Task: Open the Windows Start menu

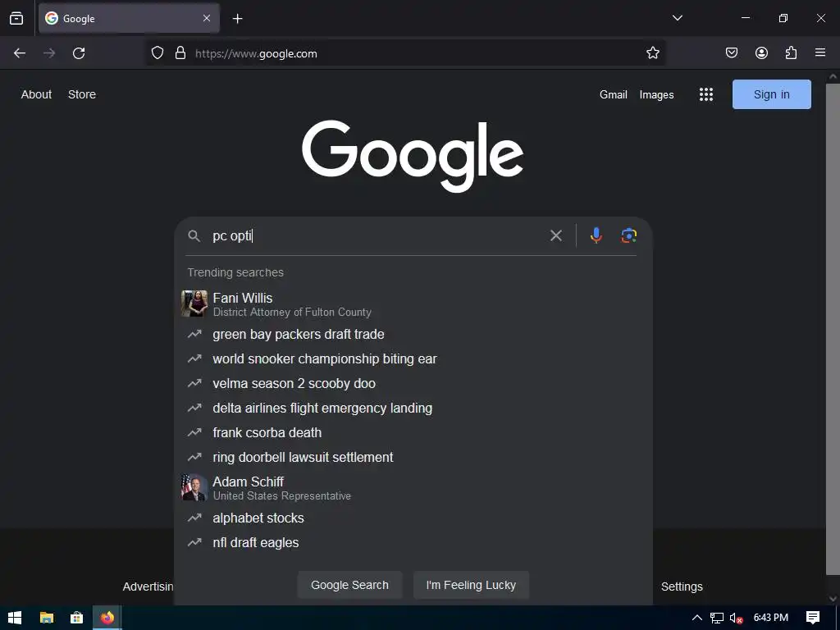Action: point(15,618)
